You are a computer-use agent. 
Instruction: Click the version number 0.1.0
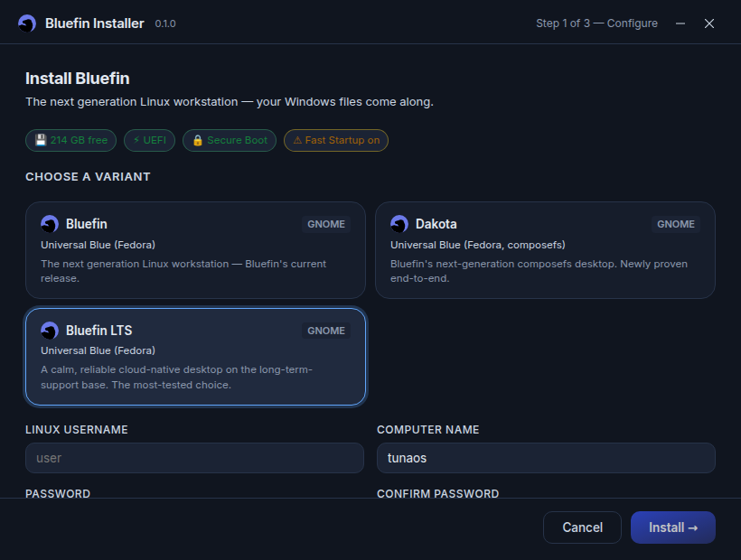165,23
